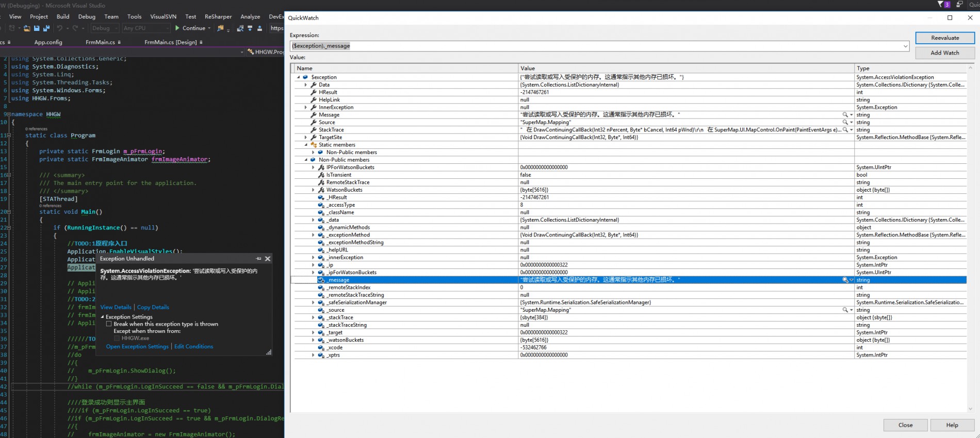Image resolution: width=980 pixels, height=438 pixels.
Task: Check 'Break when this exception type is thrown'
Action: (x=109, y=324)
